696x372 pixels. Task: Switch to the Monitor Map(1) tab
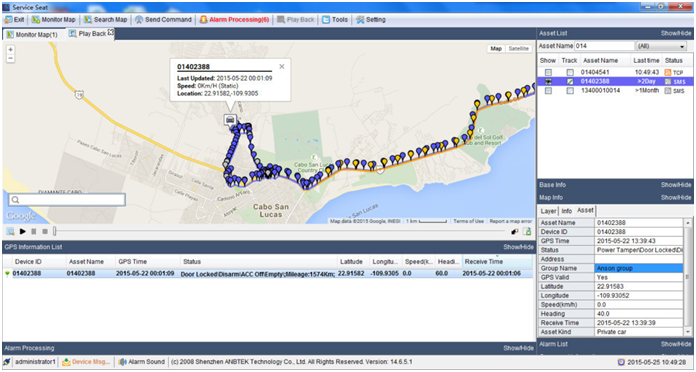(x=32, y=34)
